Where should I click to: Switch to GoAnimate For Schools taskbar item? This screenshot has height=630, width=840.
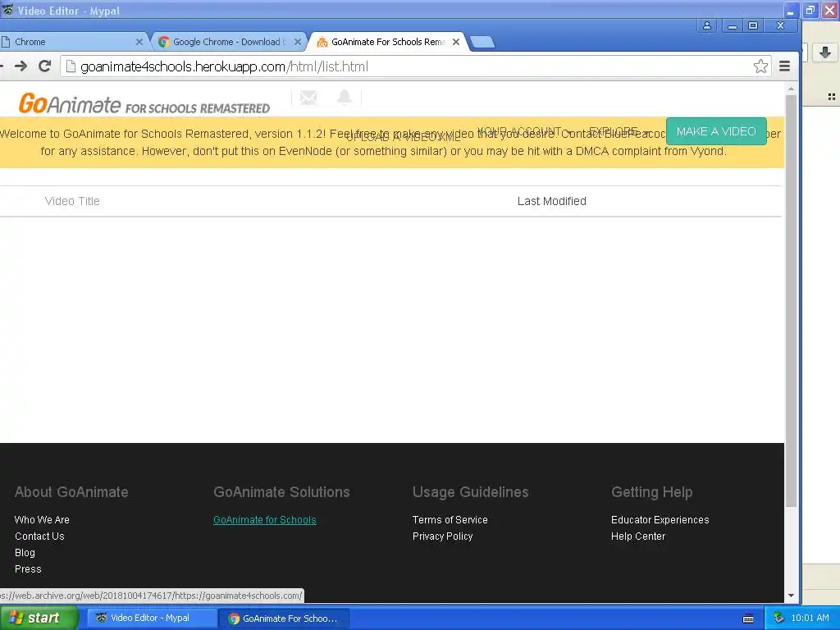pyautogui.click(x=283, y=619)
